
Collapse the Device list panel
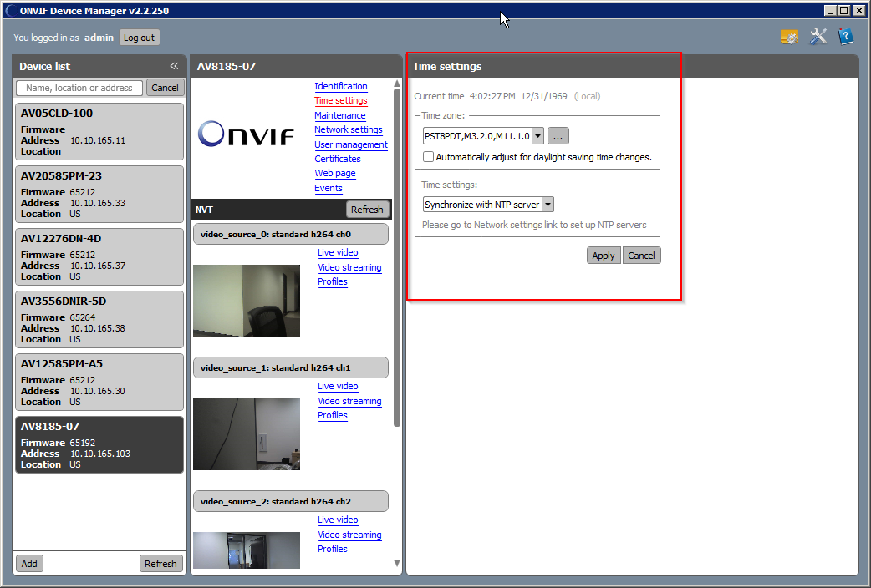coord(174,66)
